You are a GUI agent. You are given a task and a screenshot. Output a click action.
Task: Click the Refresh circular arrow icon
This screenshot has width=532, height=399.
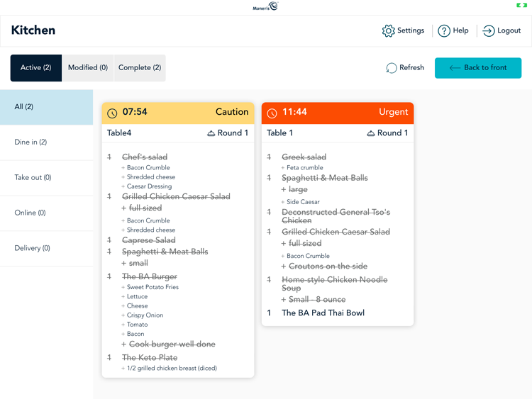coord(392,68)
